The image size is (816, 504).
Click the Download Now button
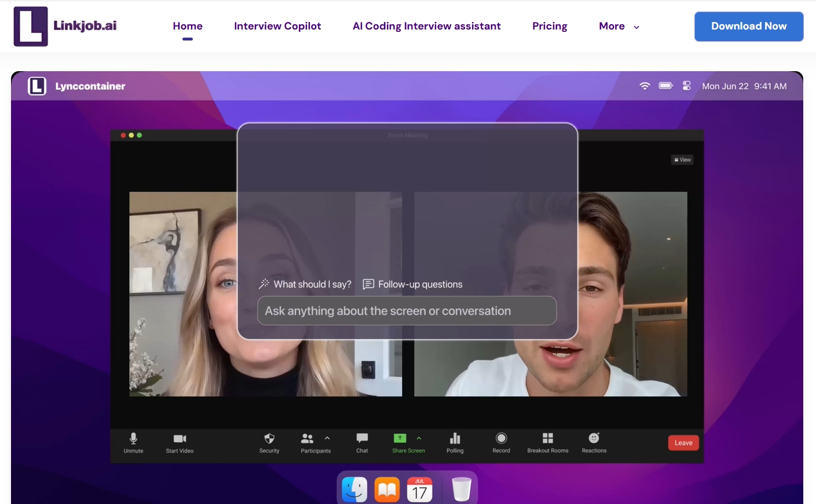[748, 26]
